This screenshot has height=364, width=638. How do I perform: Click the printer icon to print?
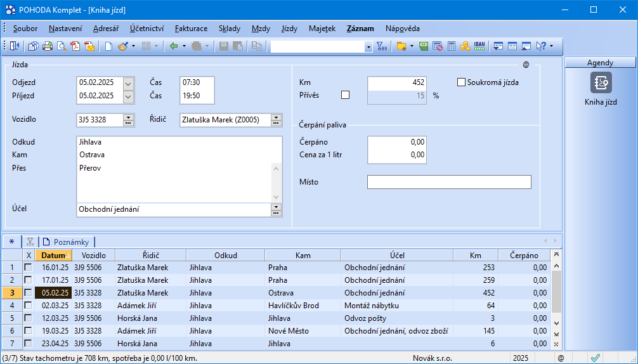coord(48,46)
